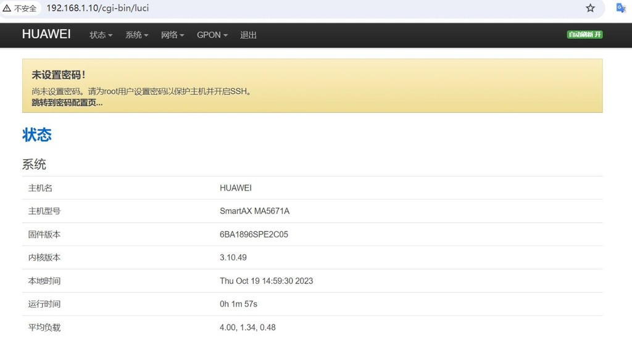Toggle 自动刷新 auto-refresh off
The image size is (632, 364).
[x=583, y=35]
